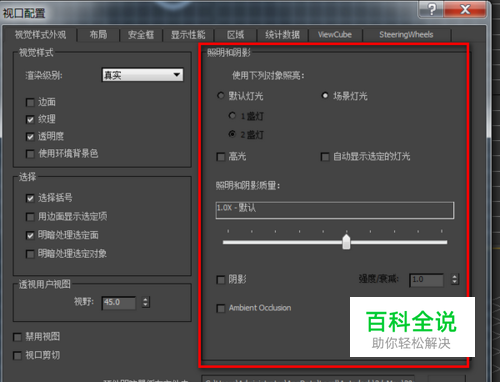The height and width of the screenshot is (382, 500).
Task: Click the help question mark button
Action: tap(431, 9)
